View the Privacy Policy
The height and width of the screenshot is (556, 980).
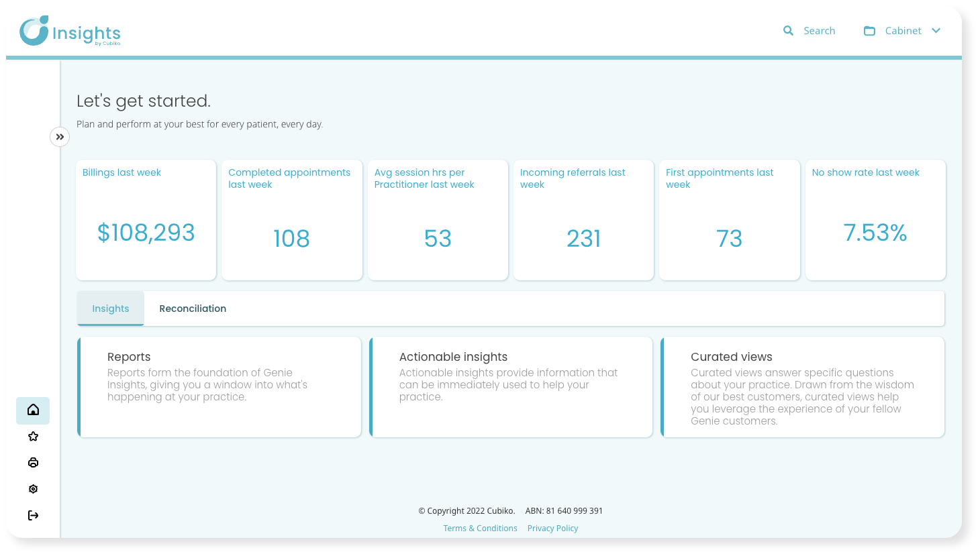coord(552,528)
